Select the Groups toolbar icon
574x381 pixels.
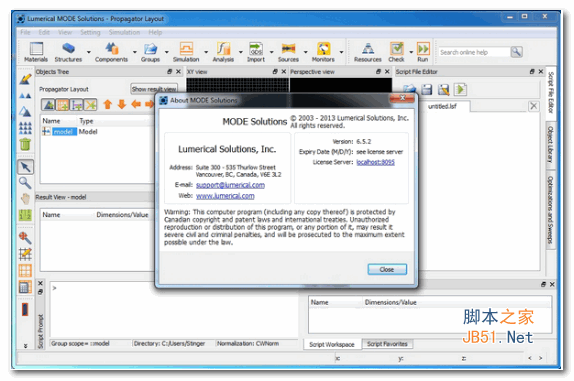[150, 52]
